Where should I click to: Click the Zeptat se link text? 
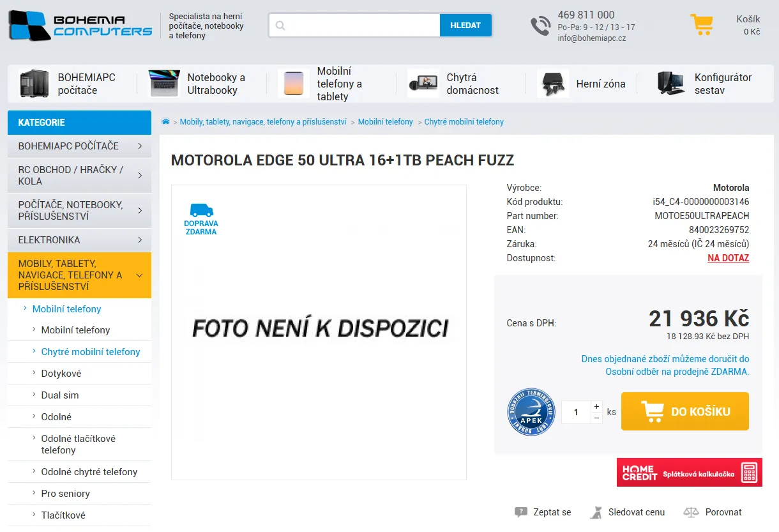(552, 512)
